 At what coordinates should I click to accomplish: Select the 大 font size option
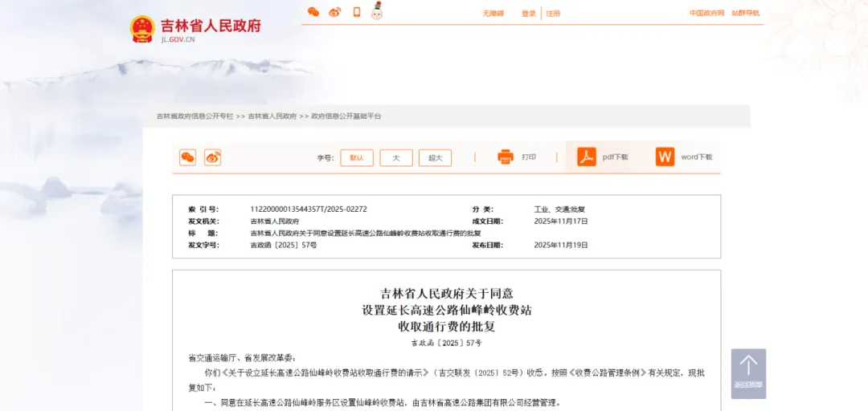pos(396,158)
